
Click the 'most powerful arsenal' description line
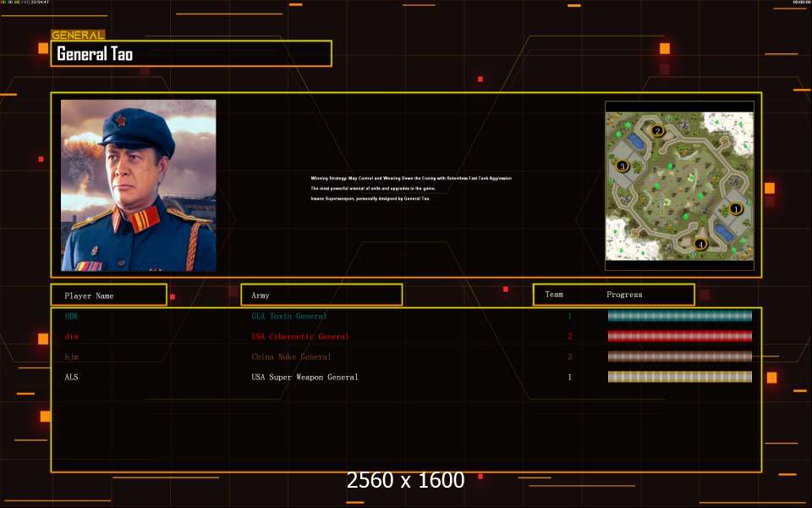(x=373, y=188)
